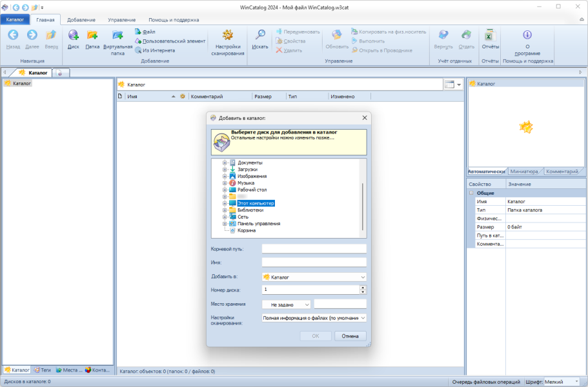
Task: Open view mode dropdown above file list
Action: [459, 84]
